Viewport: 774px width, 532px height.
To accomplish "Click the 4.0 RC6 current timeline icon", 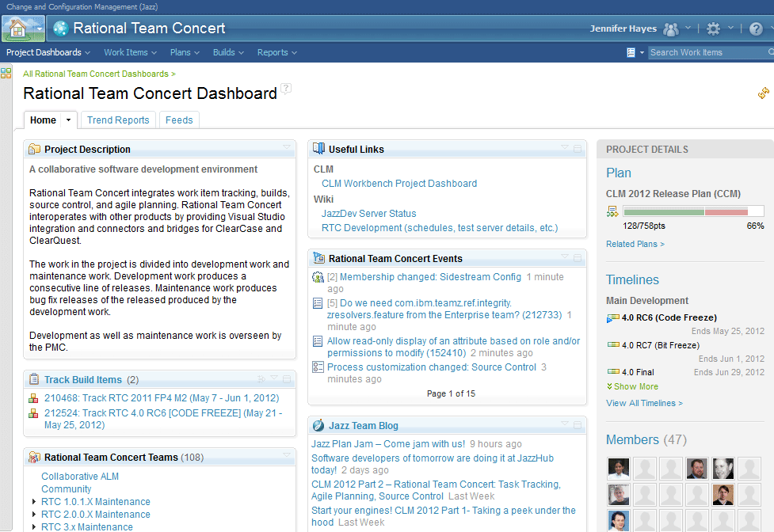I will [612, 318].
